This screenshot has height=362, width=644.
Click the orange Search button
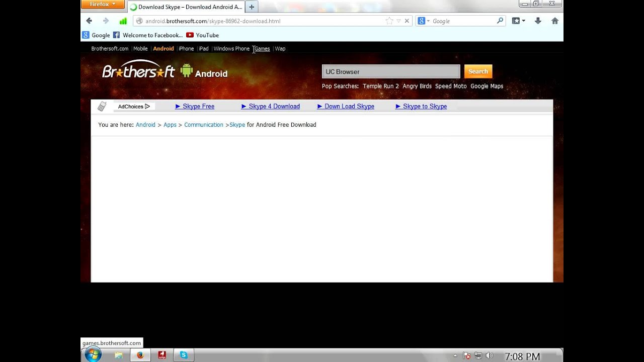pyautogui.click(x=478, y=71)
